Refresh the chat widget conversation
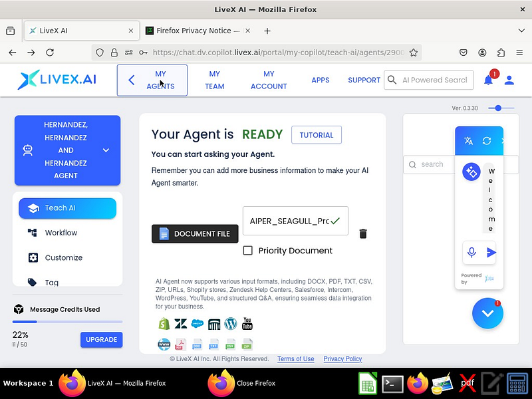The width and height of the screenshot is (532, 399). click(x=487, y=141)
